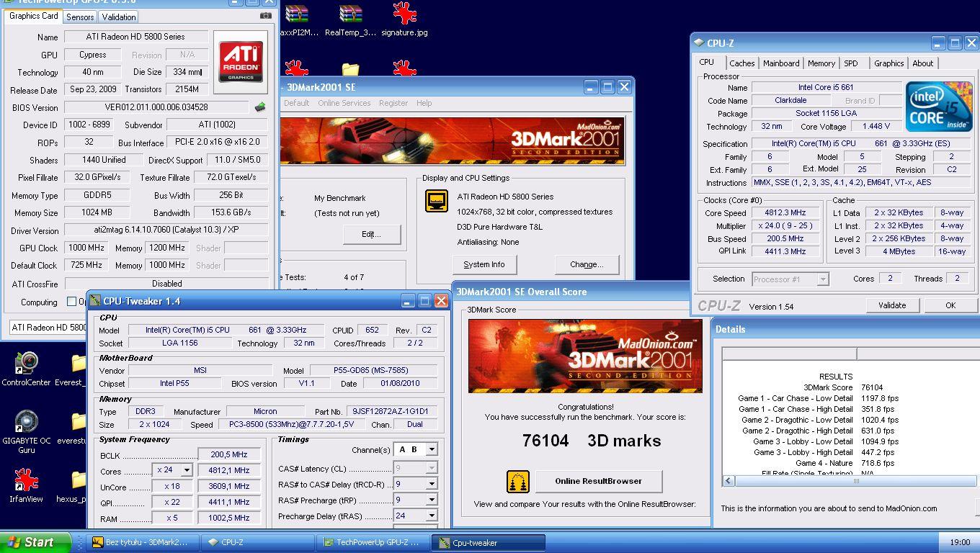Viewport: 980px width, 553px height.
Task: Click the Details list left scroll arrow
Action: 729,481
